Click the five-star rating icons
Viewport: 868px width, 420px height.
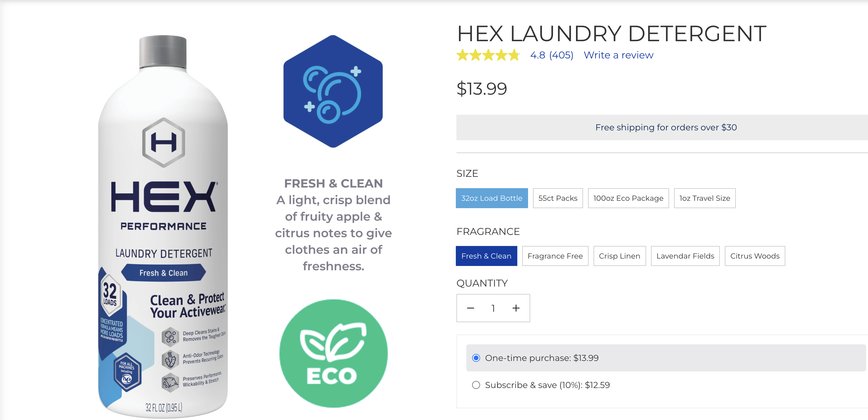(x=488, y=55)
